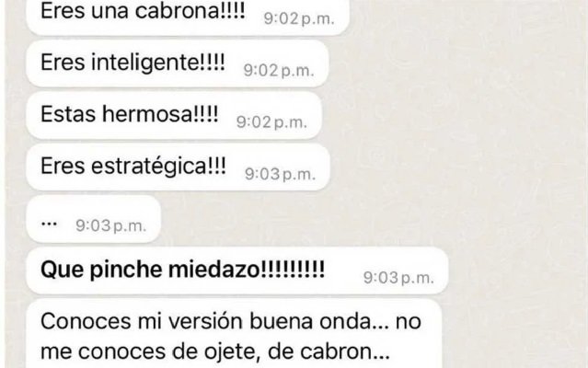Select the "Eres inteligente!!!!" message bubble
Image resolution: width=588 pixels, height=368 pixels.
point(177,63)
